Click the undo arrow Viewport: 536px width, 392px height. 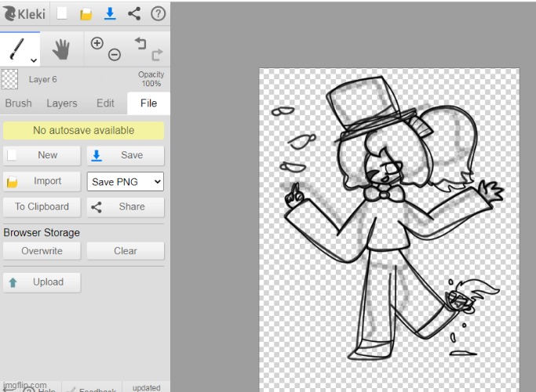coord(140,43)
